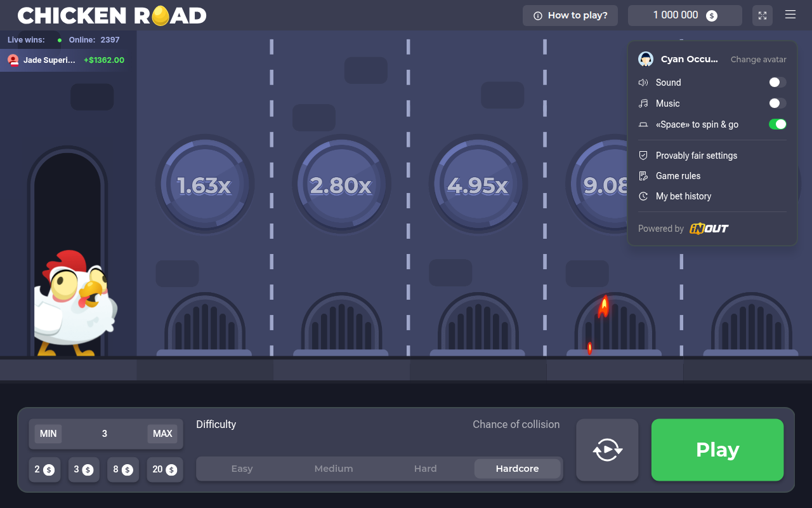This screenshot has width=812, height=508.
Task: Click the dollar coin beside balance
Action: click(x=712, y=16)
